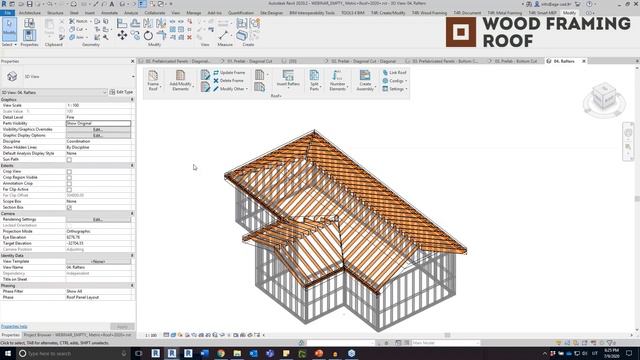Open Google Chrome from taskbar
Viewport: 640px width, 360px height.
point(221,353)
